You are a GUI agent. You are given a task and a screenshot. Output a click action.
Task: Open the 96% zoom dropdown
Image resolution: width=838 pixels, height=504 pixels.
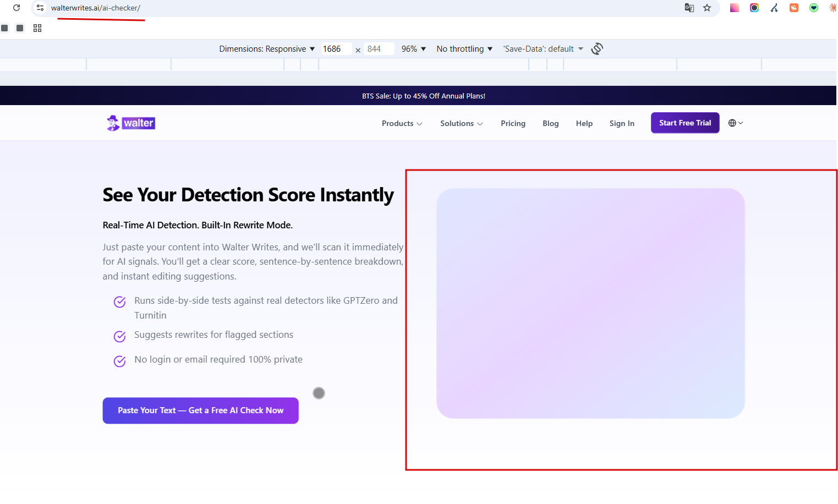[x=414, y=49]
